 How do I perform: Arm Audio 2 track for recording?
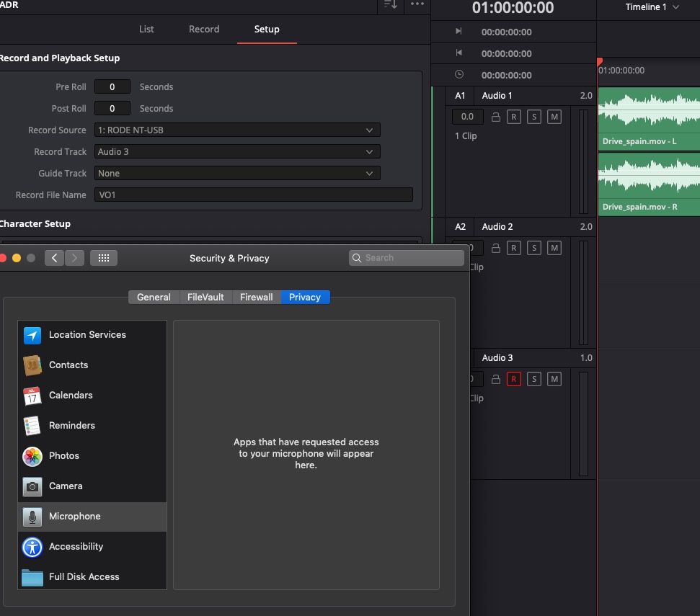tap(514, 248)
